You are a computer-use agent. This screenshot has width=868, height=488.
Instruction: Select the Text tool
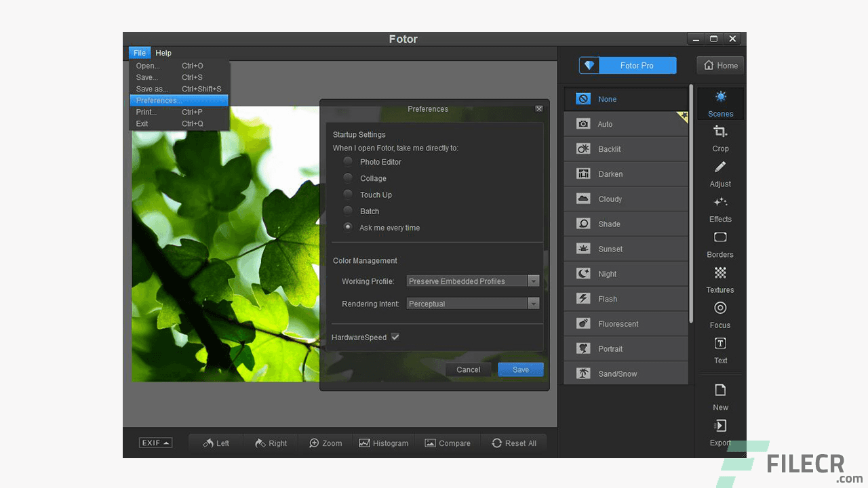tap(720, 350)
